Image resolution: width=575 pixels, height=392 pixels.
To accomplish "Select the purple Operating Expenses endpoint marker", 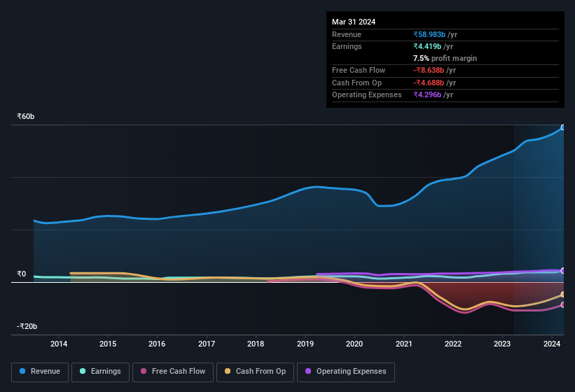I will (x=562, y=271).
